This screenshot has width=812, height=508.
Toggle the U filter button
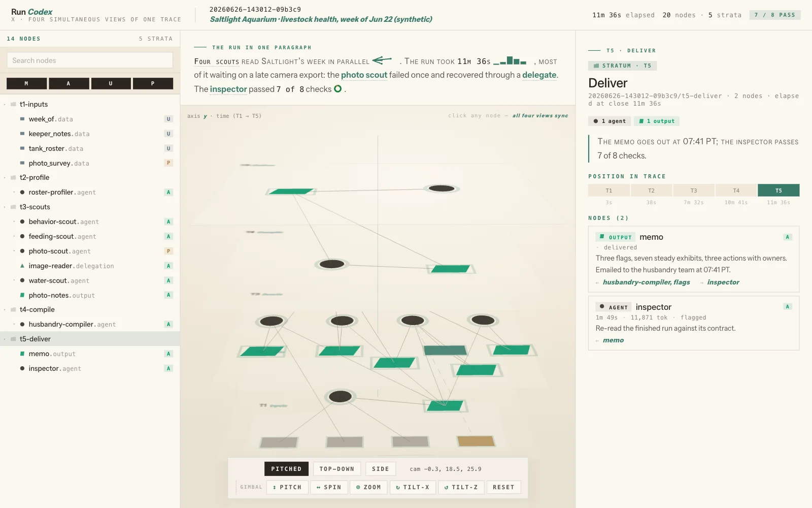coord(111,83)
